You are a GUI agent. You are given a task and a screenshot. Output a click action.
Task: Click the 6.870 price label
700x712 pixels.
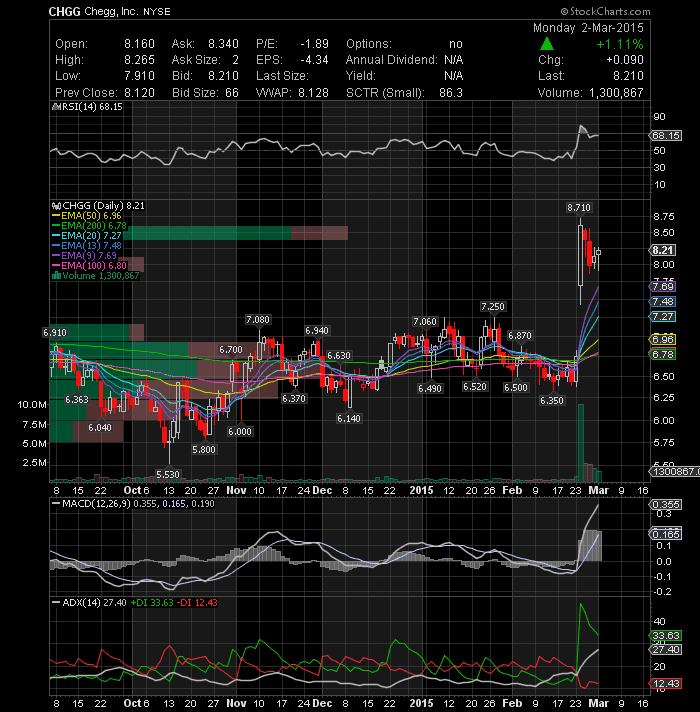click(520, 336)
